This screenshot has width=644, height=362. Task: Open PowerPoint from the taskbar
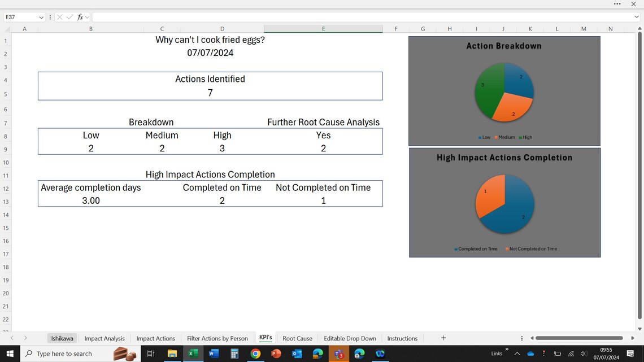click(x=276, y=354)
